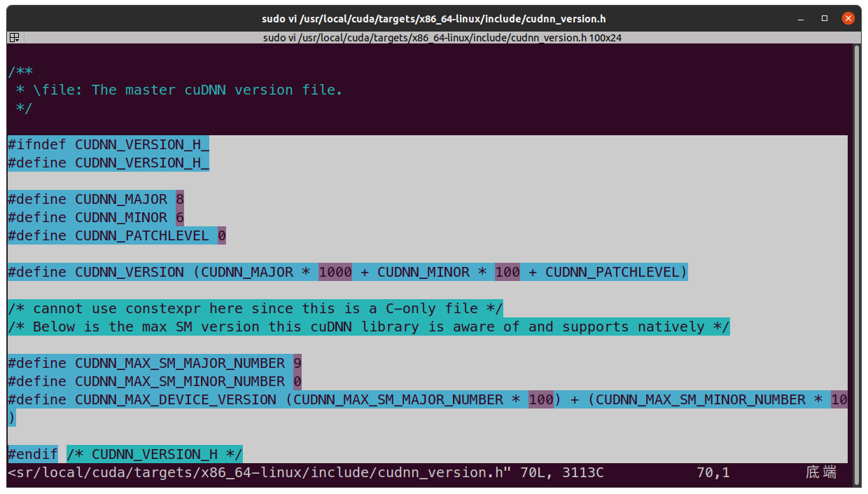Minimize the terminal window
This screenshot has width=868, height=494.
801,18
